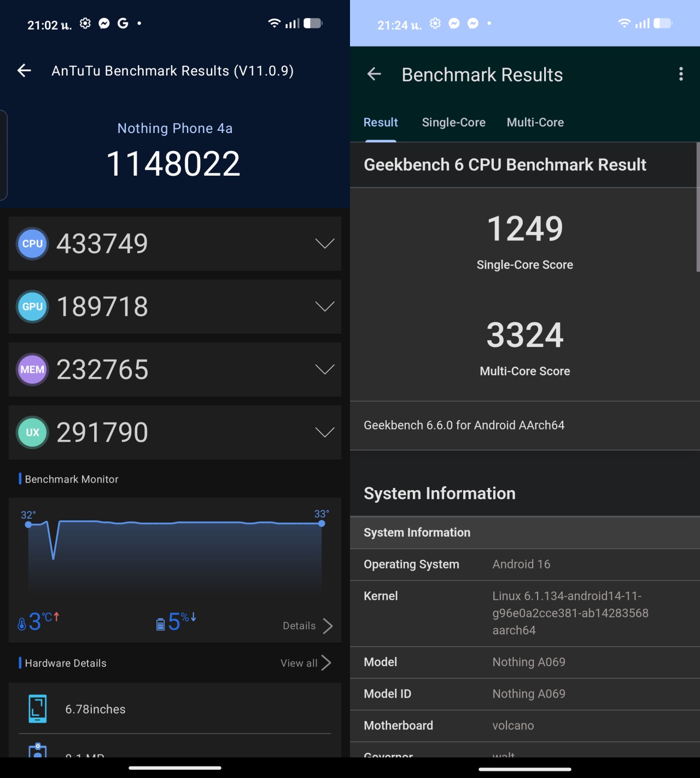Tap the 1148022 total score

pyautogui.click(x=174, y=162)
